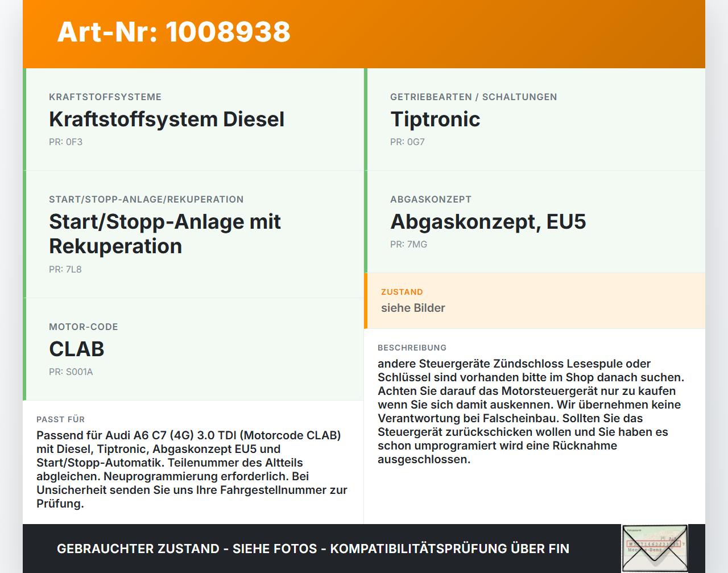Image resolution: width=728 pixels, height=573 pixels.
Task: Select the Abgaskonzept EU5 card
Action: tap(535, 222)
